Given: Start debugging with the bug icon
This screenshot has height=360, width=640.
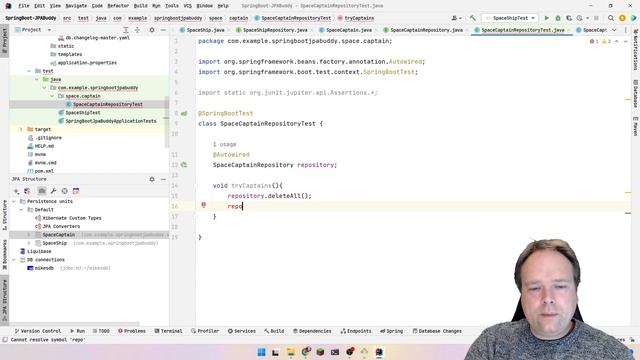Looking at the screenshot, I should [x=558, y=18].
